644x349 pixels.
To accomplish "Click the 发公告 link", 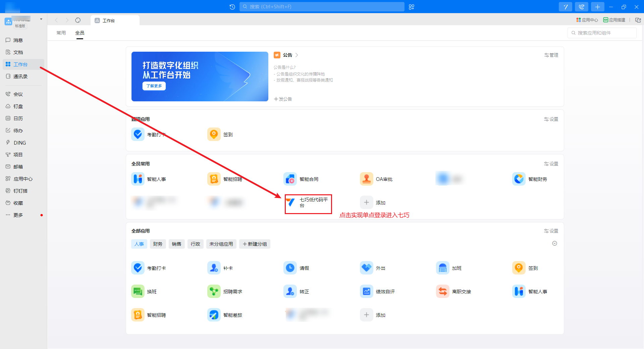I will [x=283, y=99].
